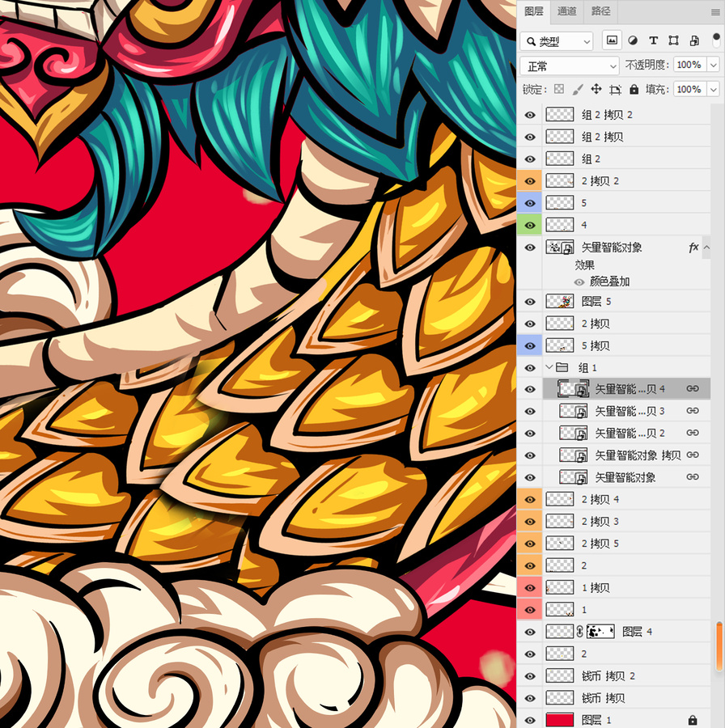Hide the 图层 1 background layer
The image size is (725, 728).
click(530, 720)
